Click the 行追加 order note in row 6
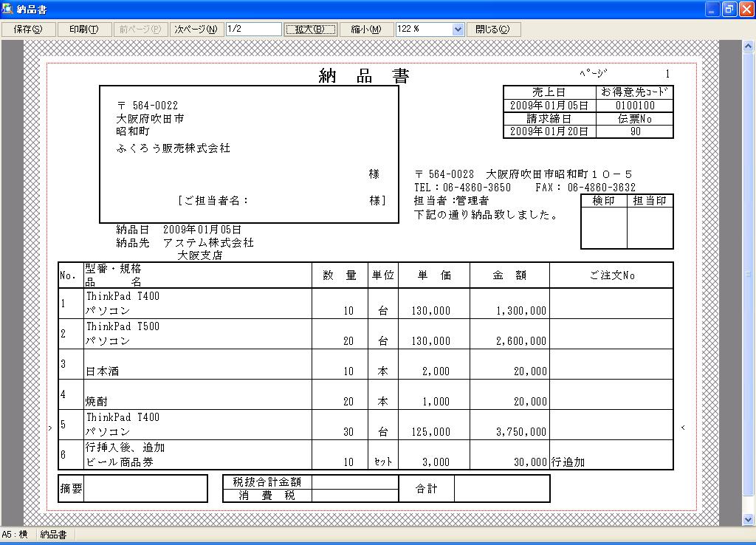The image size is (756, 545). [568, 462]
